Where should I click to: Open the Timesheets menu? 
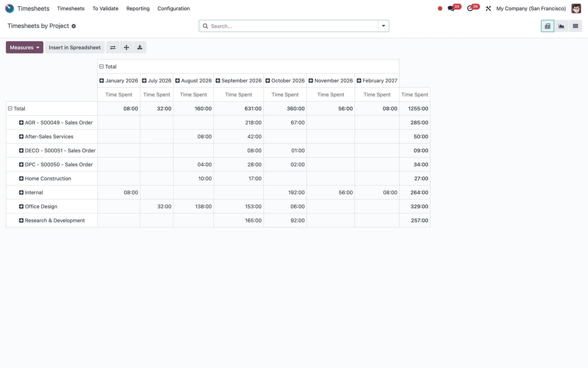(71, 8)
